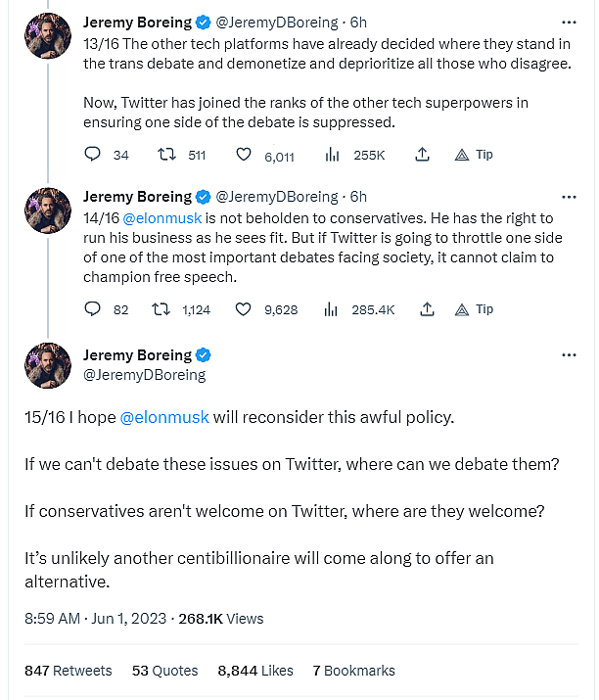Screen dimensions: 599x700
Task: Open @elonmusk mention in 15/16 tweet
Action: (164, 417)
